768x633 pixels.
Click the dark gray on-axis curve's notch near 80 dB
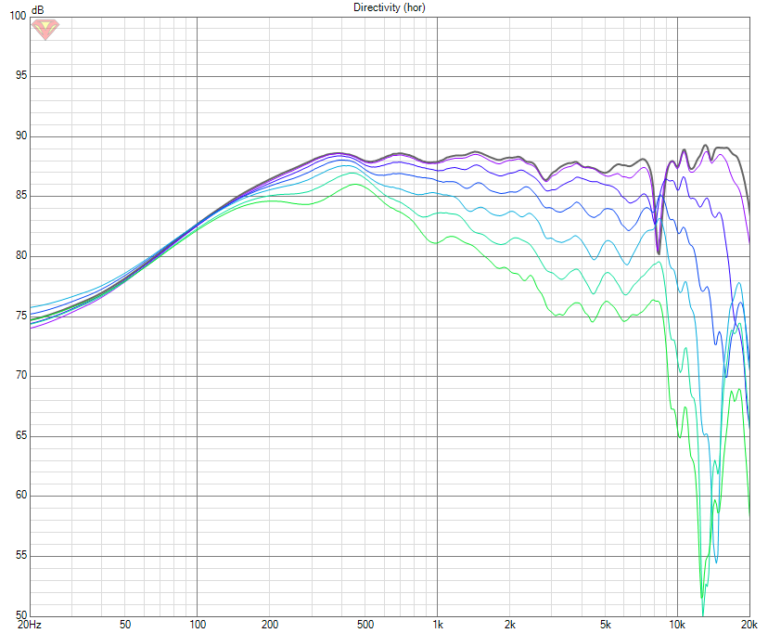[x=659, y=252]
